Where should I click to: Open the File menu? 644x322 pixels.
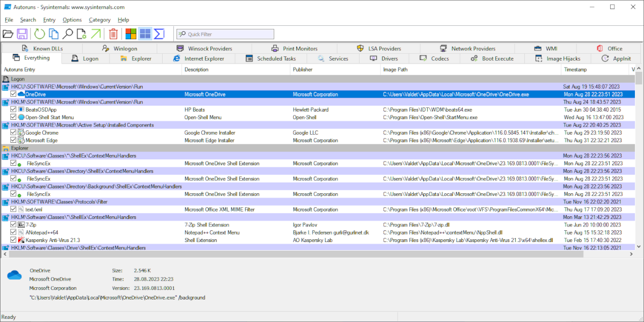(x=9, y=20)
